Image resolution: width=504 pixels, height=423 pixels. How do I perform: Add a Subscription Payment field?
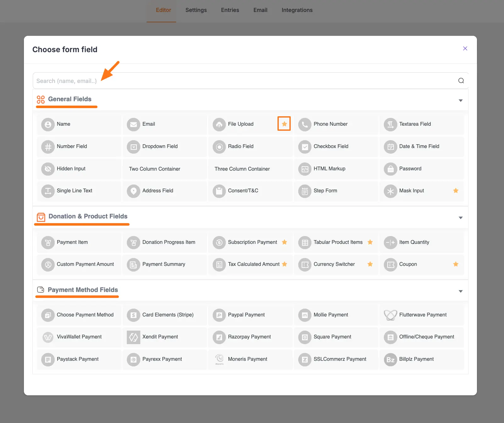(252, 242)
